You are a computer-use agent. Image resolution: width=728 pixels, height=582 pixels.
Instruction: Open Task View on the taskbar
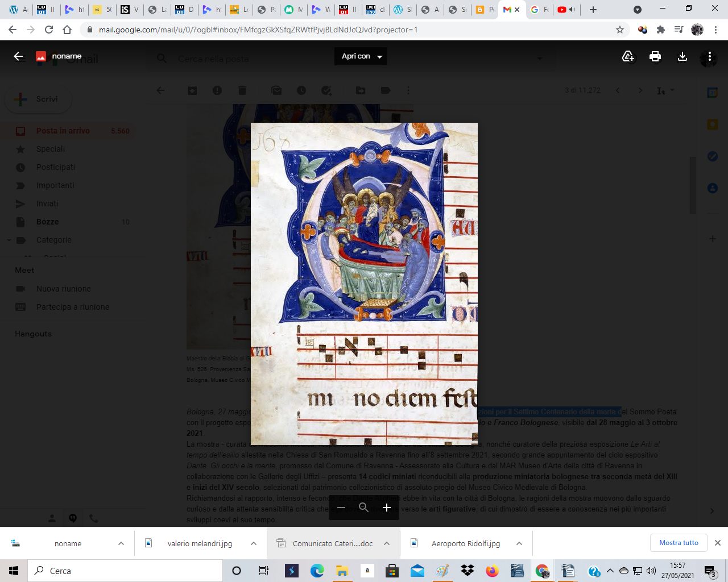(x=263, y=571)
